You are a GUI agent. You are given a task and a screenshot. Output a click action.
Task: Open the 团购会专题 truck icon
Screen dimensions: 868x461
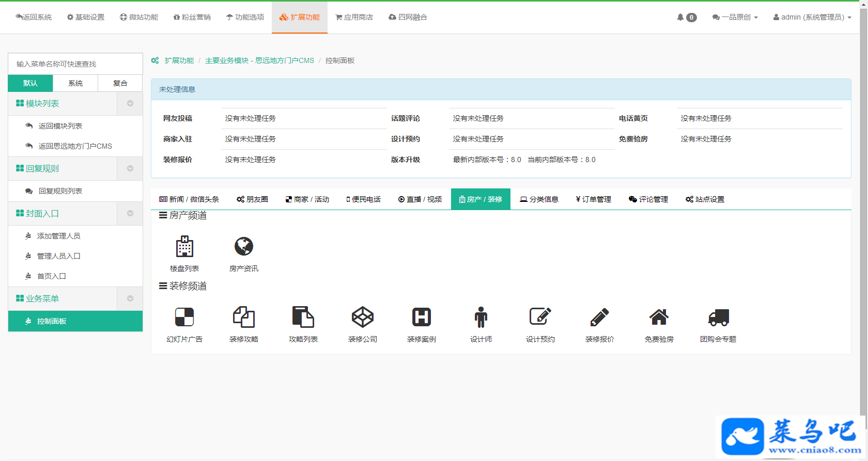pos(719,317)
